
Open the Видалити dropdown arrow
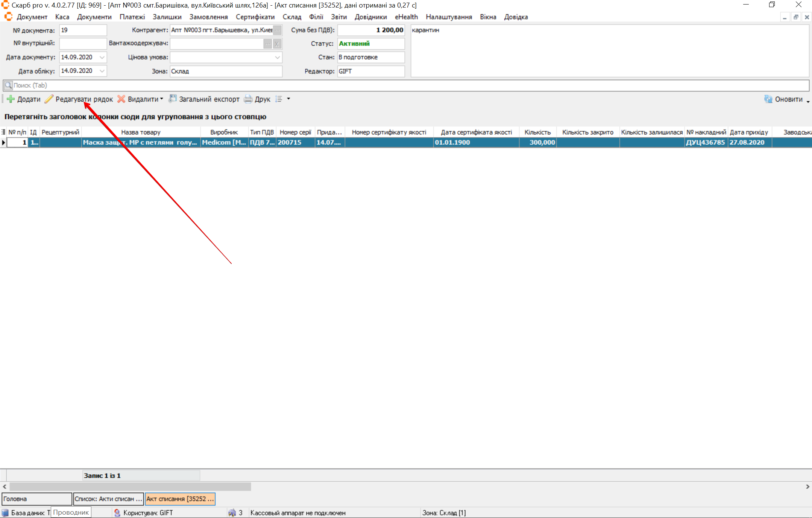[x=162, y=99]
